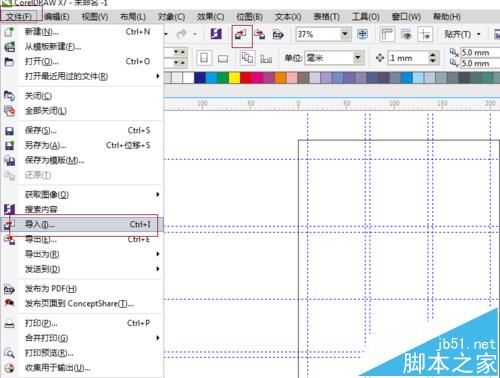Viewport: 500px width, 378px height.
Task: Choose Close All menu item
Action: click(x=82, y=111)
